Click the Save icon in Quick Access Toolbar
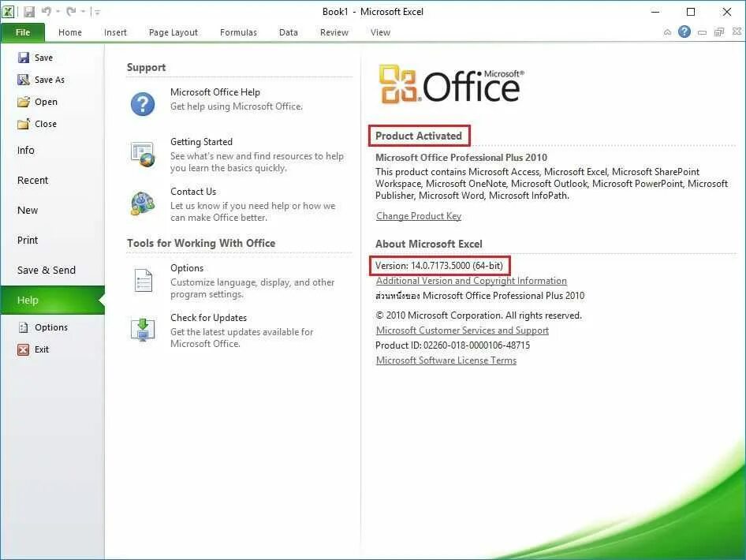The height and width of the screenshot is (560, 746). (x=29, y=11)
